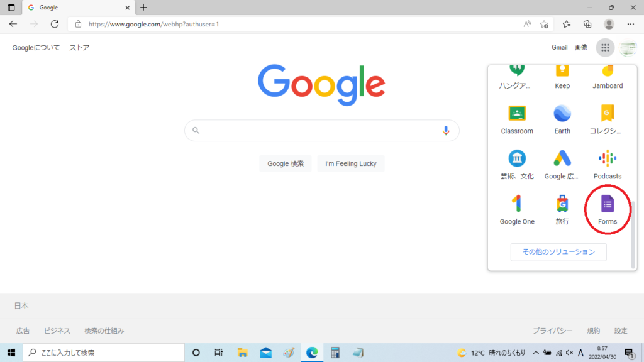Open the browser Favorites list
644x362 pixels.
[x=567, y=25]
